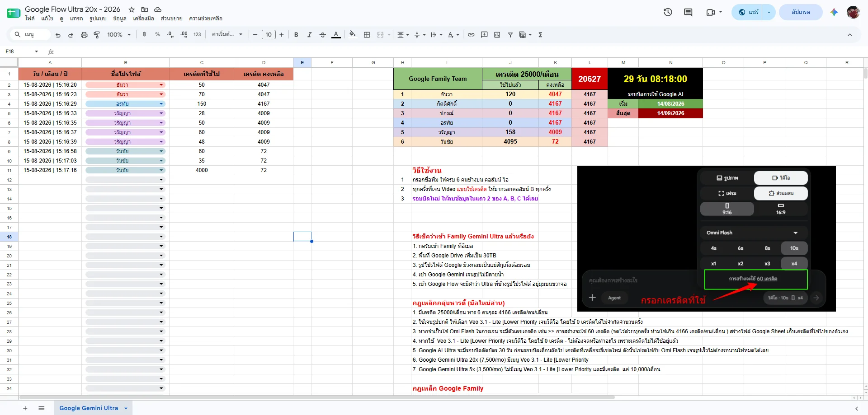Screen dimensions: 868x415
Task: Star this document
Action: pyautogui.click(x=132, y=9)
